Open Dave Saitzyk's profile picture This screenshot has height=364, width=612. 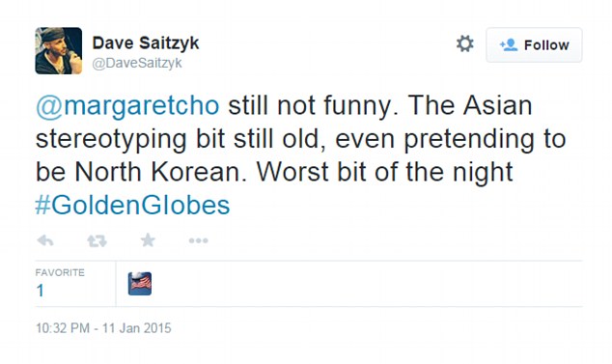point(59,51)
